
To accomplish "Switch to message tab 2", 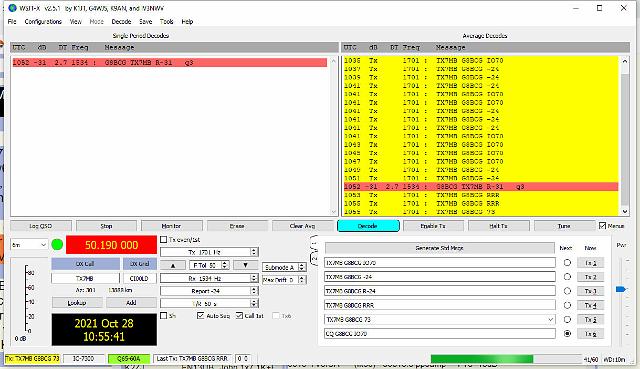I will (x=314, y=259).
